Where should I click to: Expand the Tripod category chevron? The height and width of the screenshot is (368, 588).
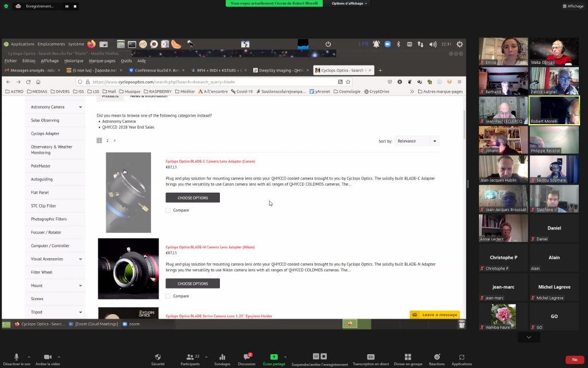(80, 312)
